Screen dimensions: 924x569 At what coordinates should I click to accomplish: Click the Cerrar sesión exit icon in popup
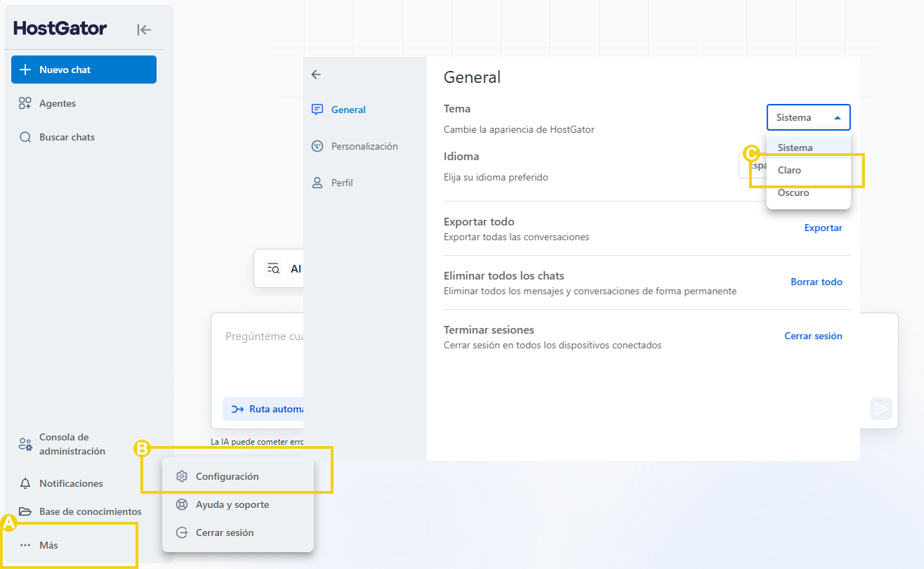[x=182, y=532]
